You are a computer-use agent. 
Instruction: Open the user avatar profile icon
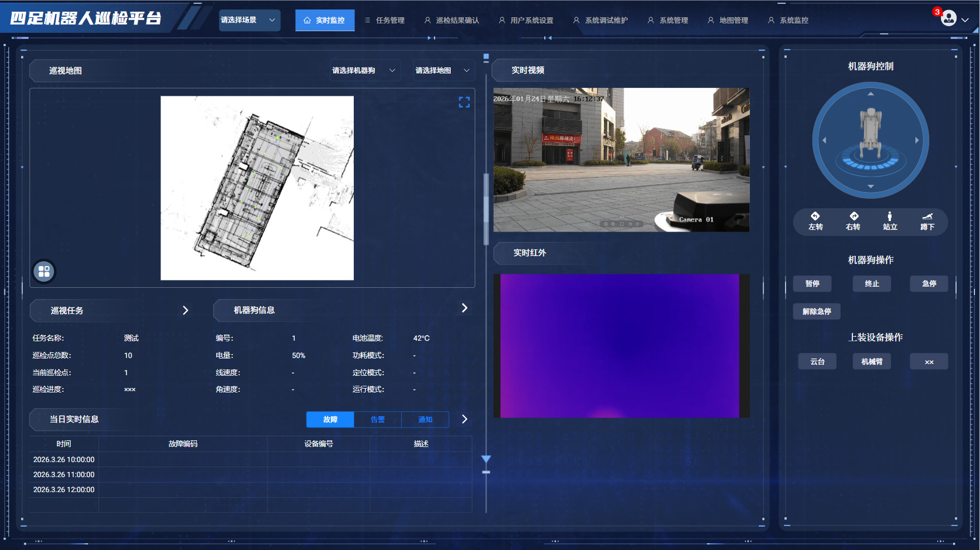[948, 18]
